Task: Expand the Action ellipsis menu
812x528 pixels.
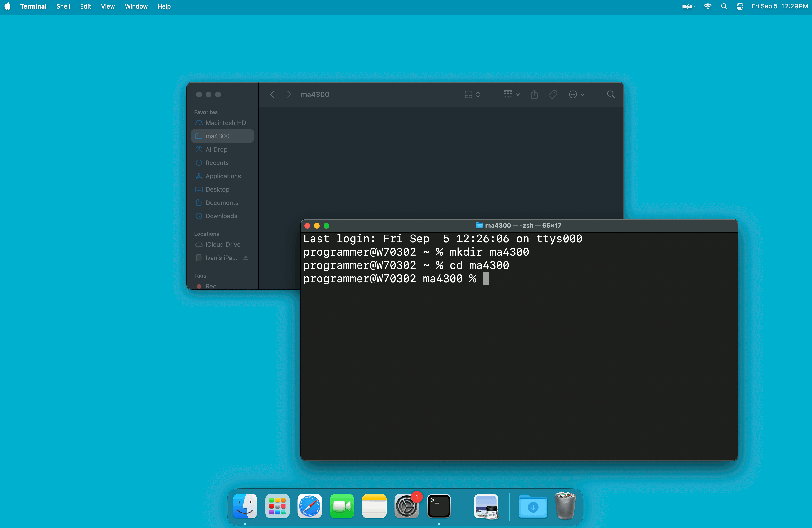Action: point(577,95)
